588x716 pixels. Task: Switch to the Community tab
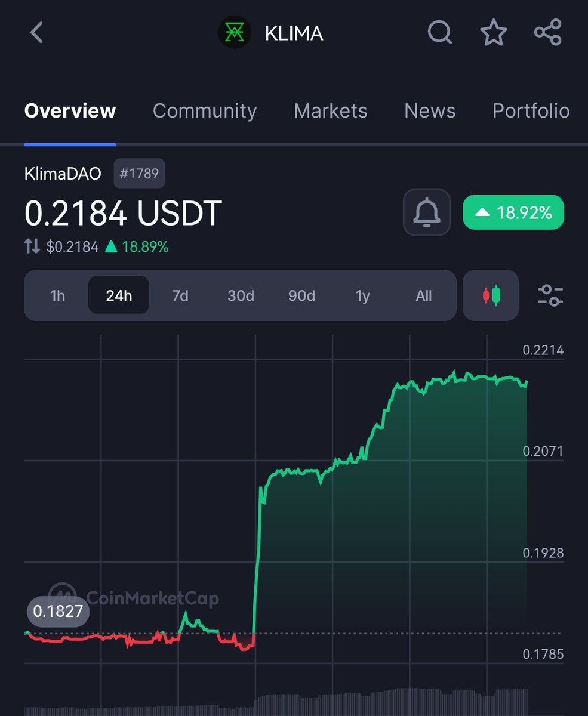(205, 111)
